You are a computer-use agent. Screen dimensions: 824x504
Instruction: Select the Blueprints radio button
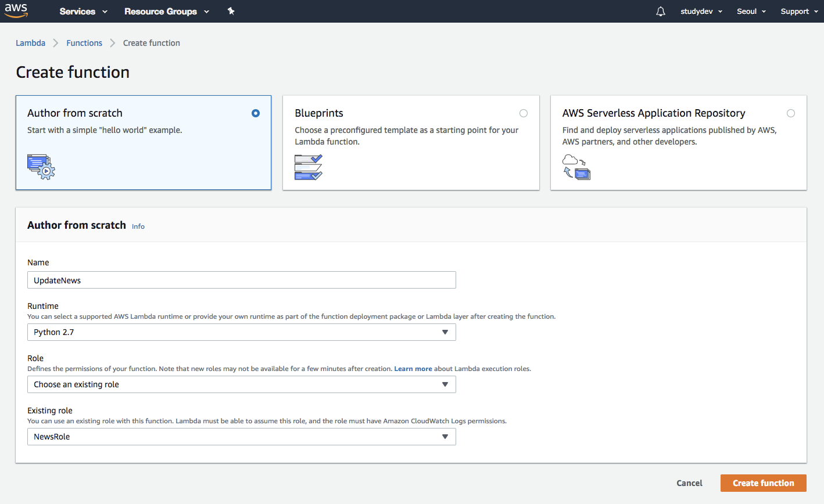coord(524,113)
